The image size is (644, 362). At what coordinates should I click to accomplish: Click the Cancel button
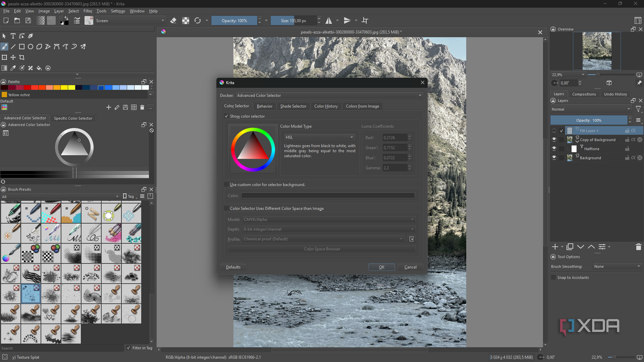coord(410,267)
